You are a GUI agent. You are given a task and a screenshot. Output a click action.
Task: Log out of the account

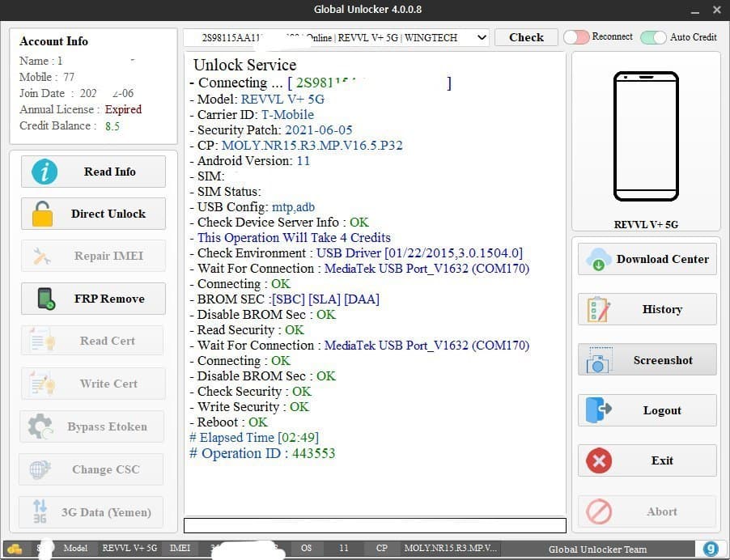pos(647,410)
